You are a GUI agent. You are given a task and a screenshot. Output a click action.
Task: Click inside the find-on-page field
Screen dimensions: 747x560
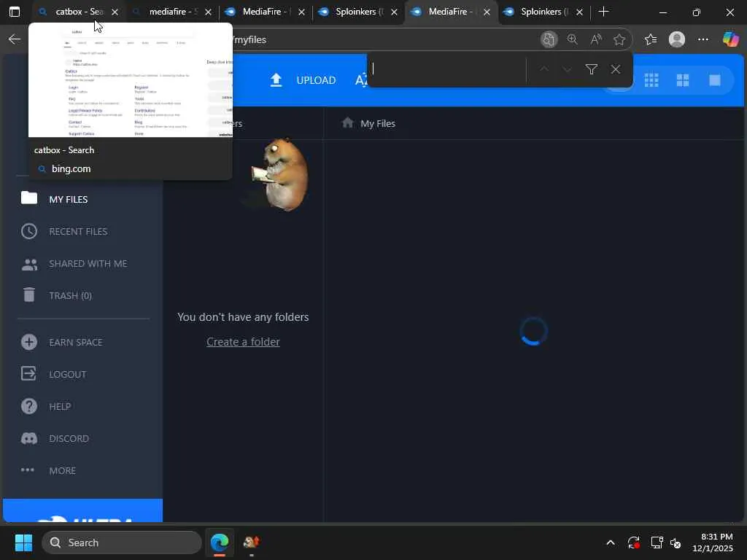click(447, 69)
